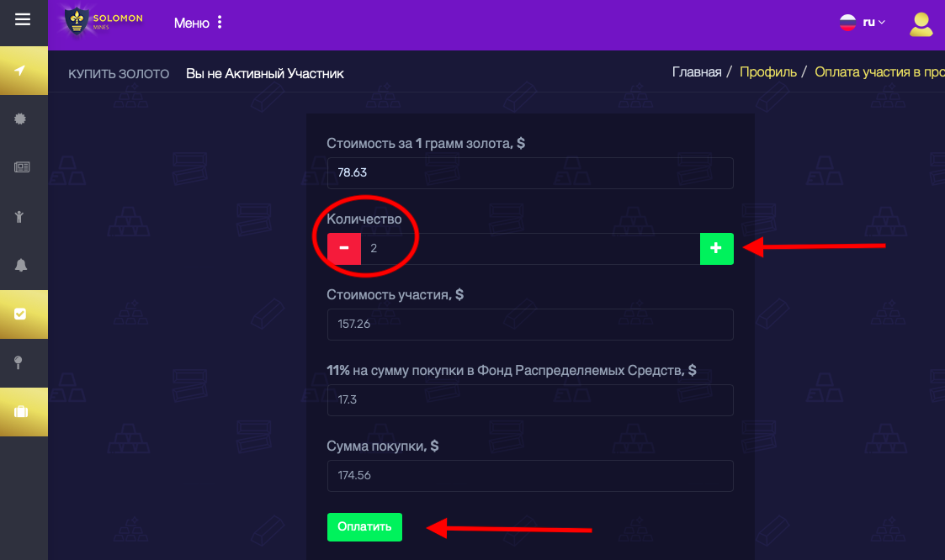Click the person figure sidebar icon
Image resolution: width=945 pixels, height=560 pixels.
[21, 216]
